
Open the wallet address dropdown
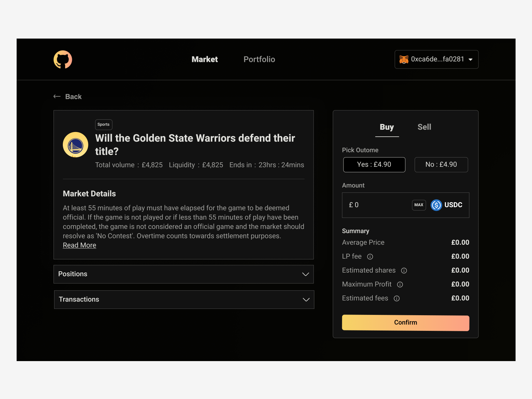470,60
